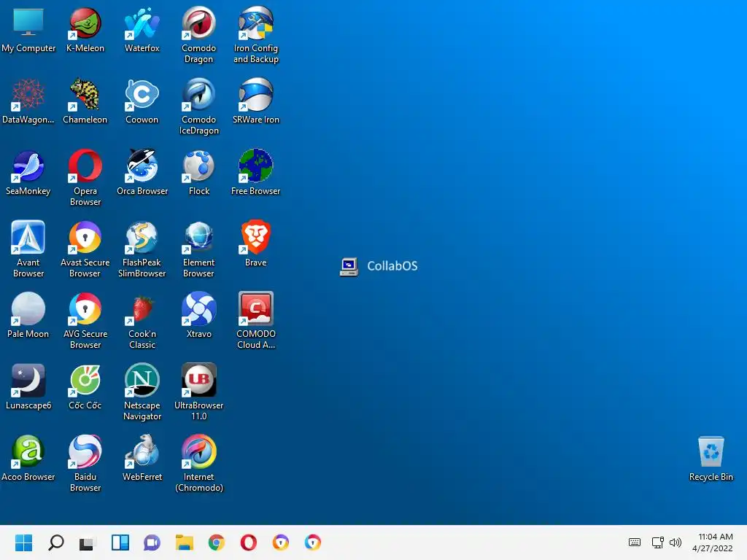The width and height of the screenshot is (747, 560).
Task: Select the Brave lion icon
Action: coord(256,237)
